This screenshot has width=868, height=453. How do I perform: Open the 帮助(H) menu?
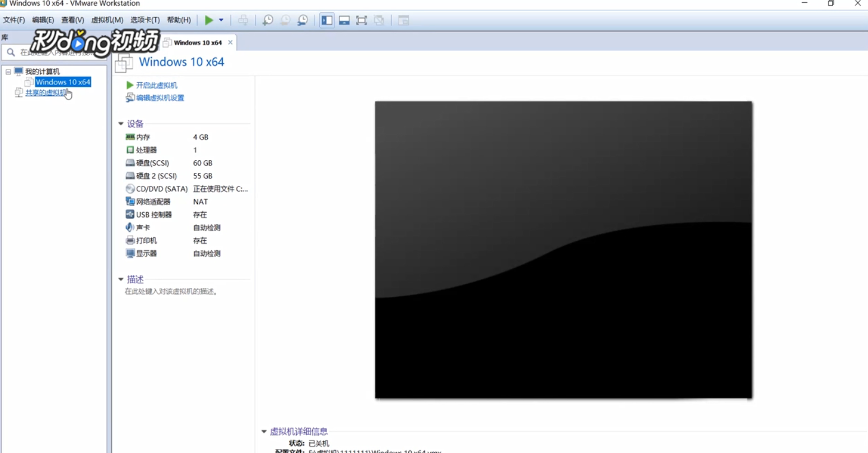click(179, 20)
